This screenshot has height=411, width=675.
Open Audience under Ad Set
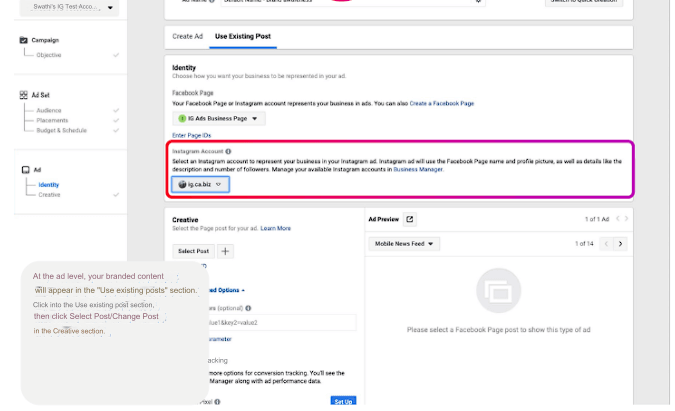point(49,111)
